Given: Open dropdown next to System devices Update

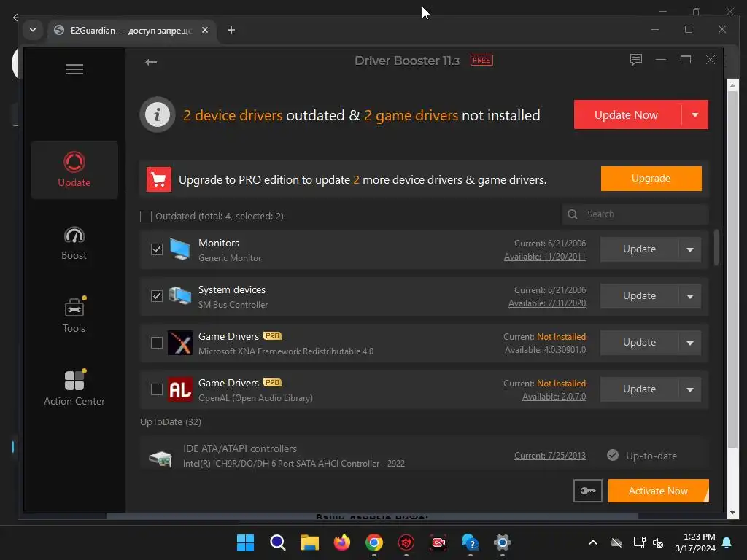Looking at the screenshot, I should tap(690, 296).
